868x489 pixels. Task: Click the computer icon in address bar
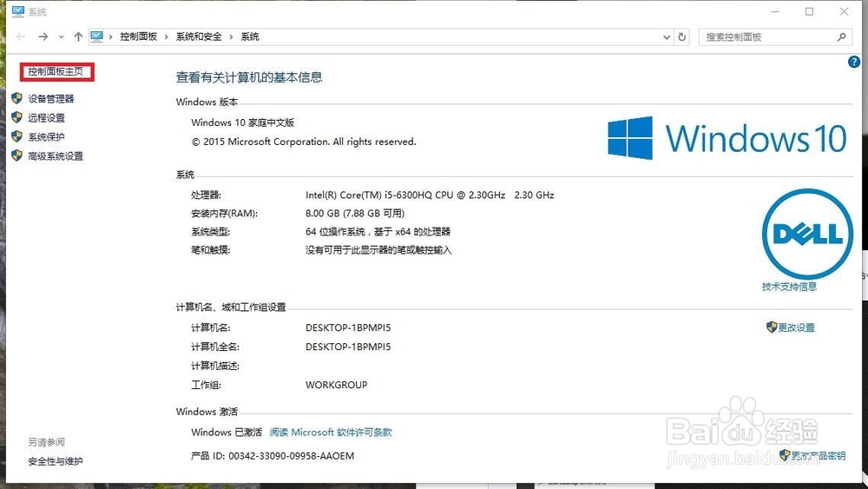(x=97, y=36)
